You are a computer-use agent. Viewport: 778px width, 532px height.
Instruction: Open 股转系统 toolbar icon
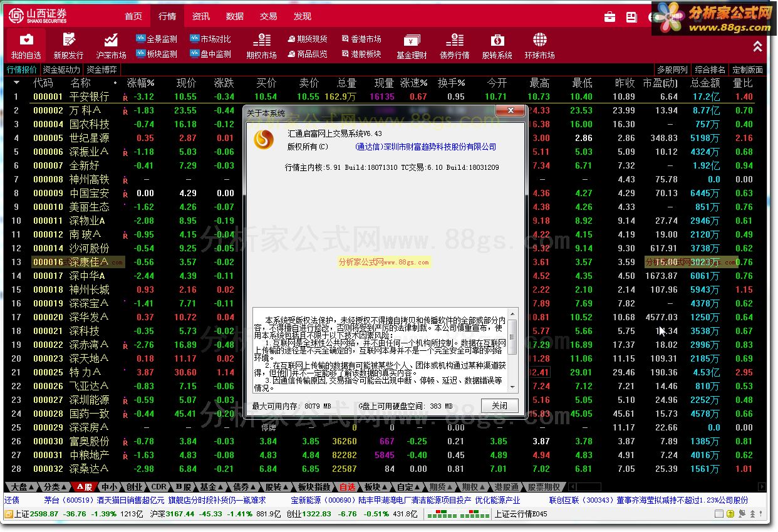coord(497,46)
